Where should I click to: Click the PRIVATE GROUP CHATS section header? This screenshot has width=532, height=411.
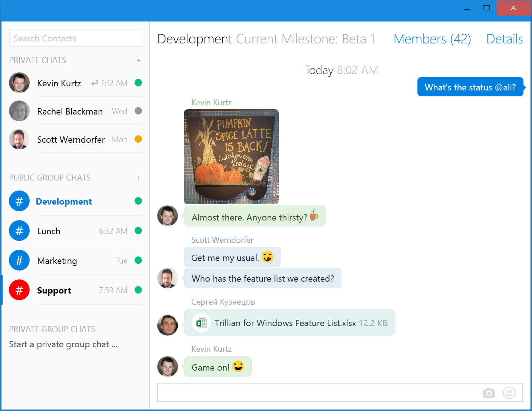[x=52, y=329]
